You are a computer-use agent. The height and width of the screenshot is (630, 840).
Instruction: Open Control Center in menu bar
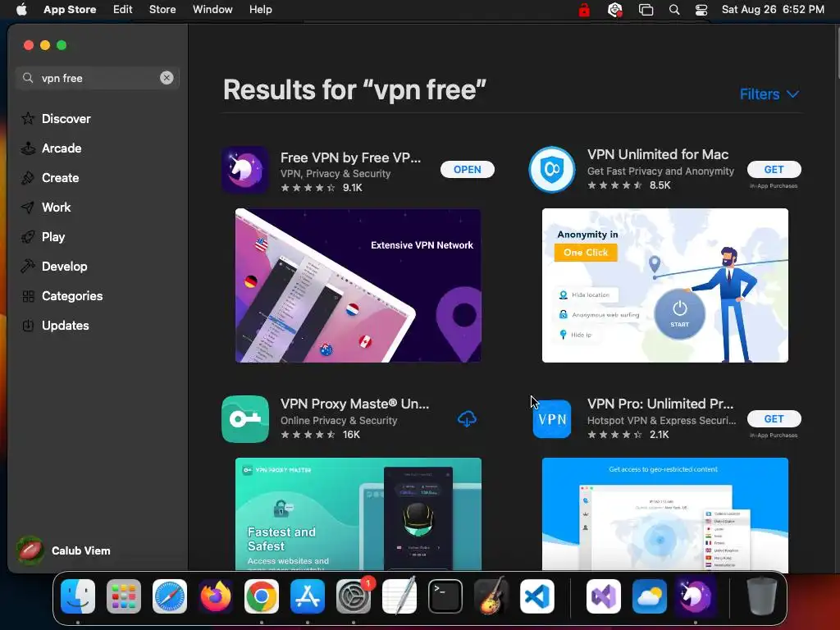pyautogui.click(x=701, y=10)
